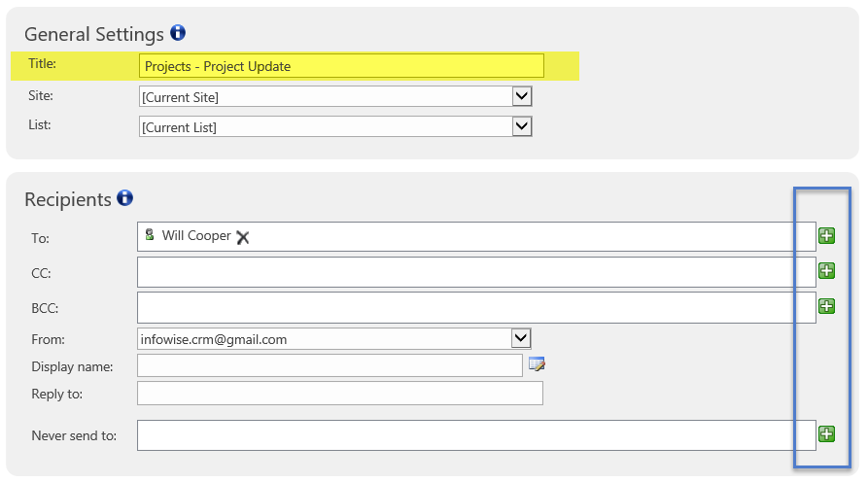
Task: Open the From email address dropdown
Action: (520, 338)
